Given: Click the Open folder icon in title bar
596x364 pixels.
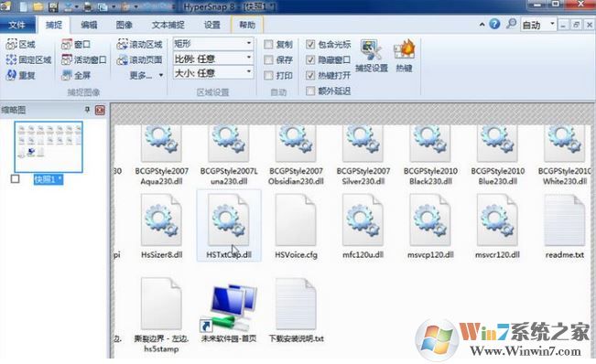Looking at the screenshot, I should pyautogui.click(x=38, y=6).
